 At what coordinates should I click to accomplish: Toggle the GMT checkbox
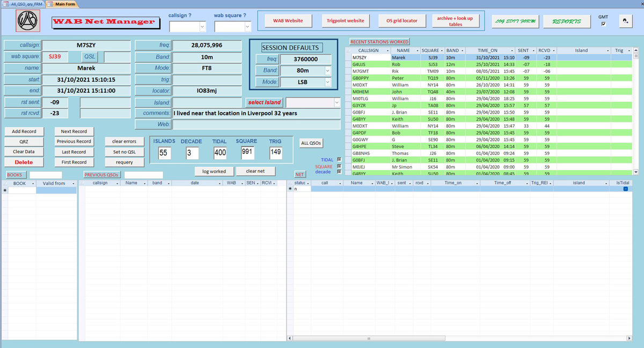point(603,24)
